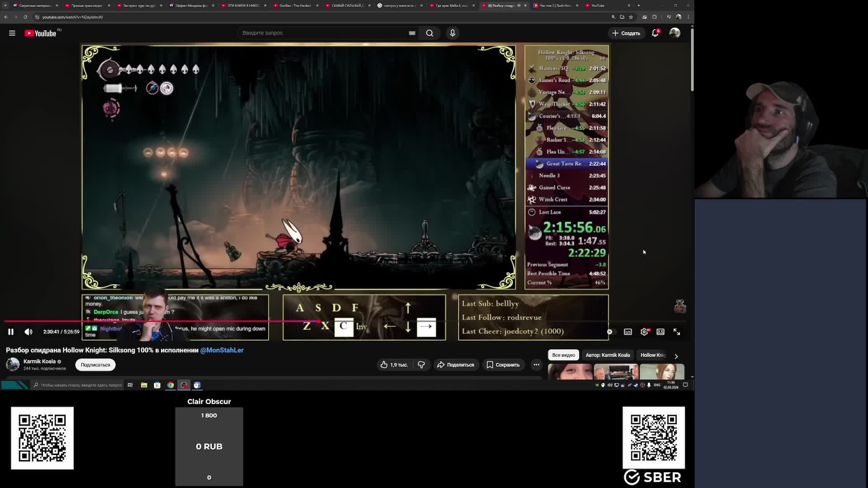Open the video settings gear
The width and height of the screenshot is (868, 488).
tap(644, 332)
